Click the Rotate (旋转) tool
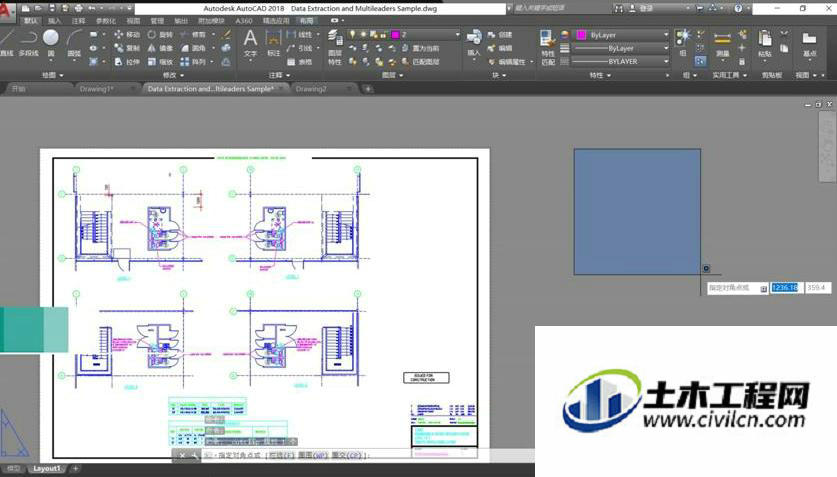 pos(160,35)
